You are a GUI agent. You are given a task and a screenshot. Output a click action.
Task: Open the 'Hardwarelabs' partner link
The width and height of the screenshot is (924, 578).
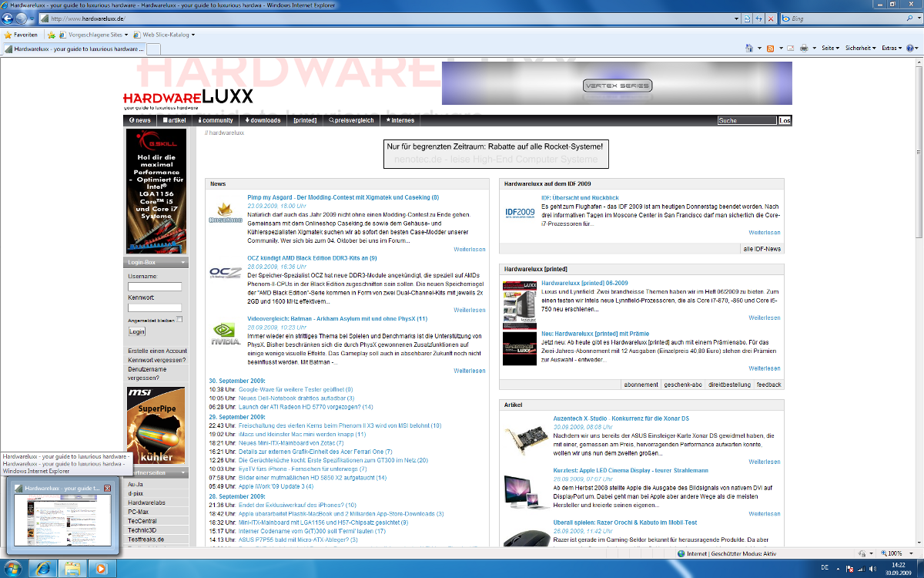[146, 502]
